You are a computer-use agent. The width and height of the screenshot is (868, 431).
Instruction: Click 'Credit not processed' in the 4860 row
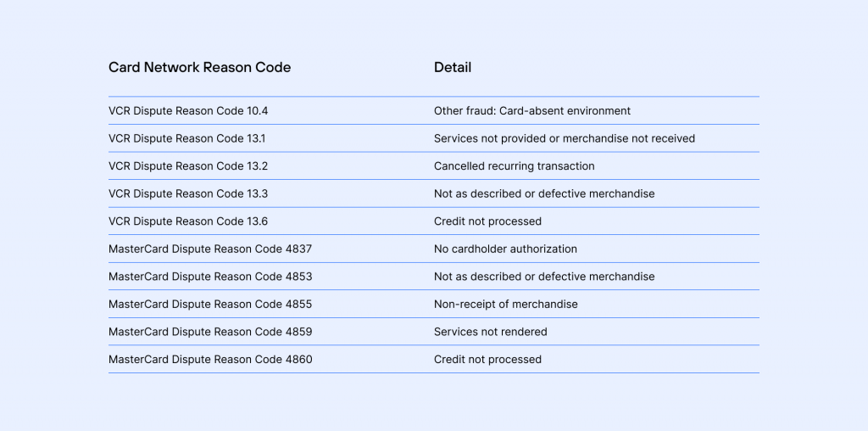coord(487,360)
